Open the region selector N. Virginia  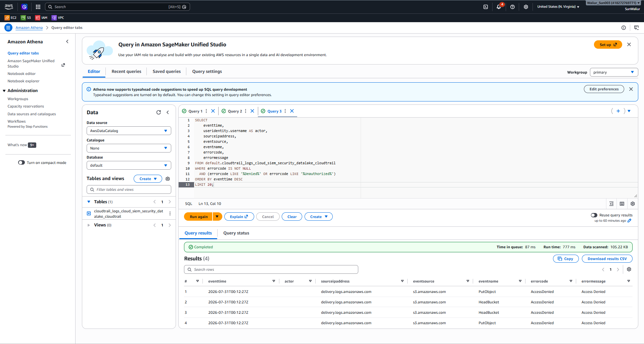pyautogui.click(x=558, y=7)
